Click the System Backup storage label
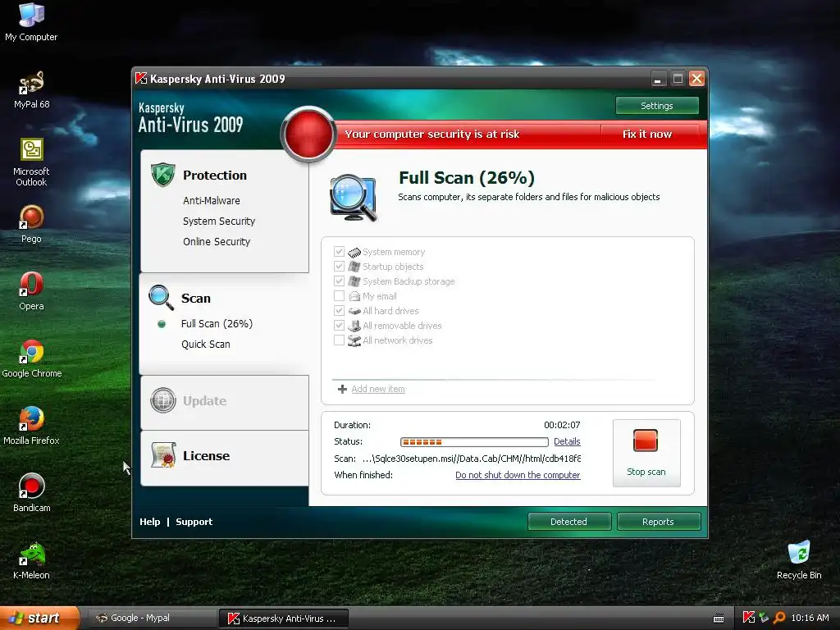Image resolution: width=840 pixels, height=630 pixels. [409, 281]
